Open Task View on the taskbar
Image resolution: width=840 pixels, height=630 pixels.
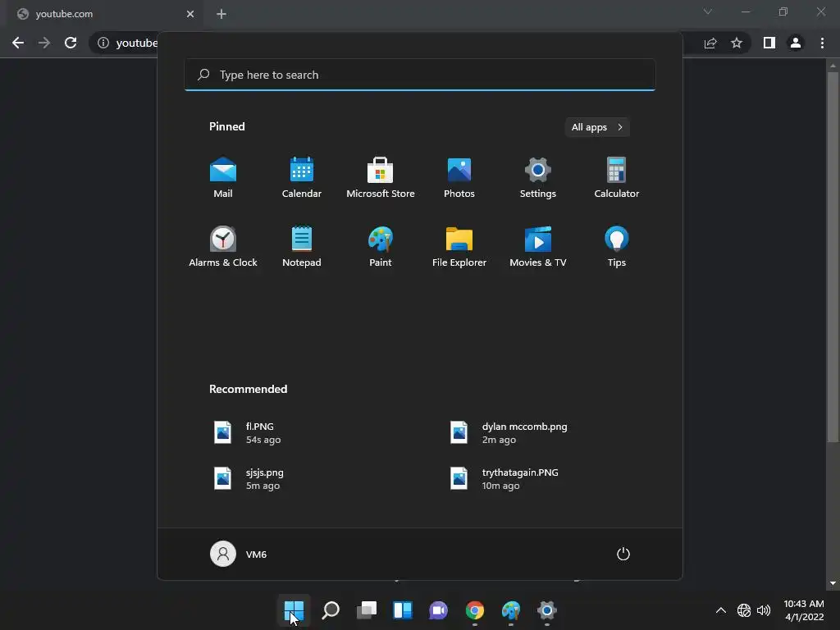pos(367,610)
